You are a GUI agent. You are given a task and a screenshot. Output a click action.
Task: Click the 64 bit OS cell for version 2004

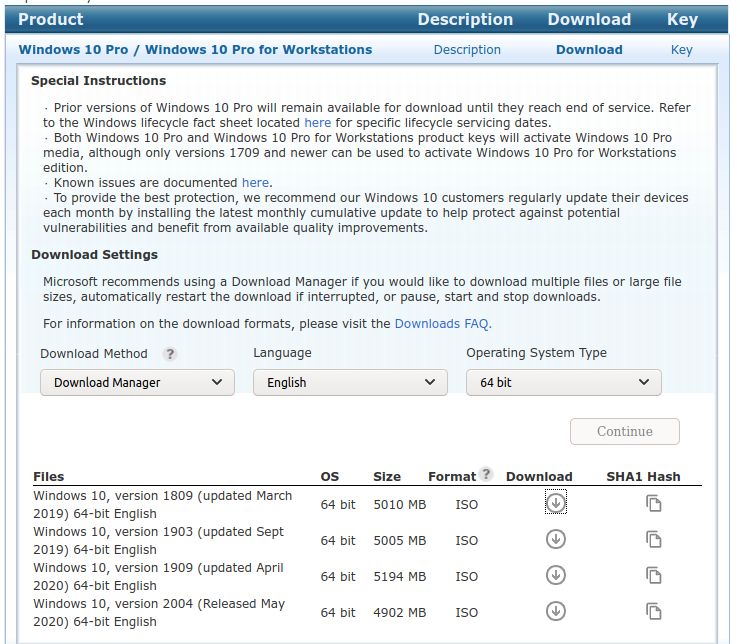click(338, 612)
